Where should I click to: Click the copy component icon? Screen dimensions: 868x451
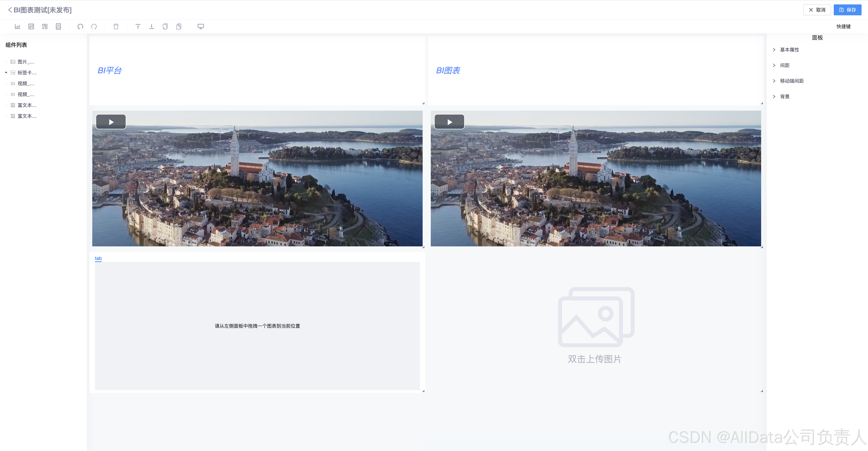[165, 26]
